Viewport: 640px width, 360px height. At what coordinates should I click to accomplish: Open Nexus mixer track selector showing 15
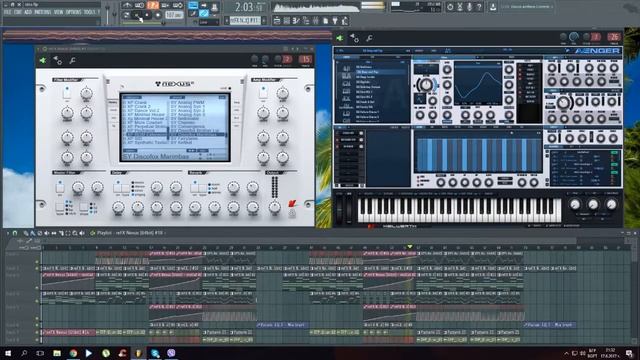click(x=305, y=60)
